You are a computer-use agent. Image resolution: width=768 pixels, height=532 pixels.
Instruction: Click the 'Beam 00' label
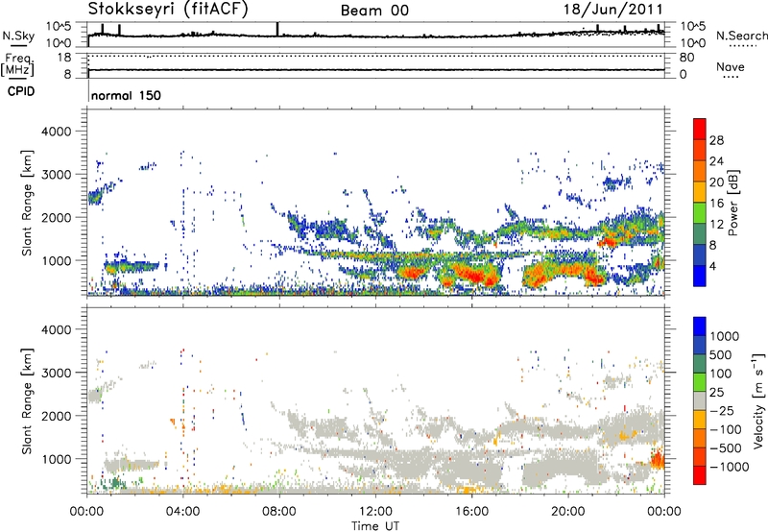pos(374,11)
